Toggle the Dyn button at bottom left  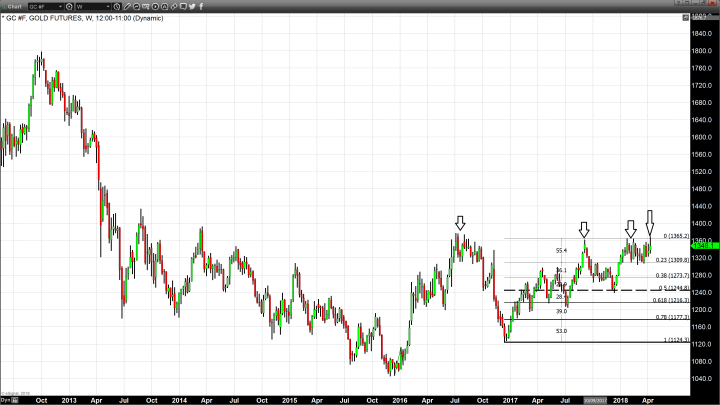[5, 399]
